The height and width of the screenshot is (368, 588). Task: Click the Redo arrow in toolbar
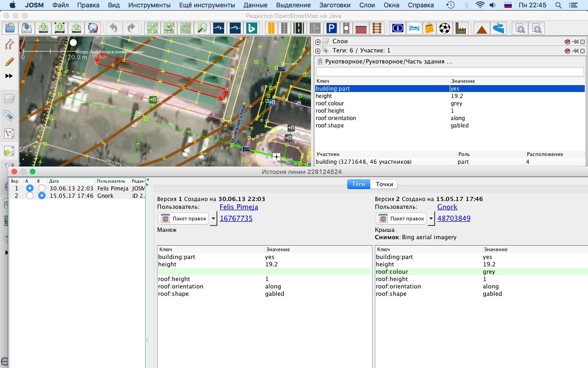click(x=131, y=29)
